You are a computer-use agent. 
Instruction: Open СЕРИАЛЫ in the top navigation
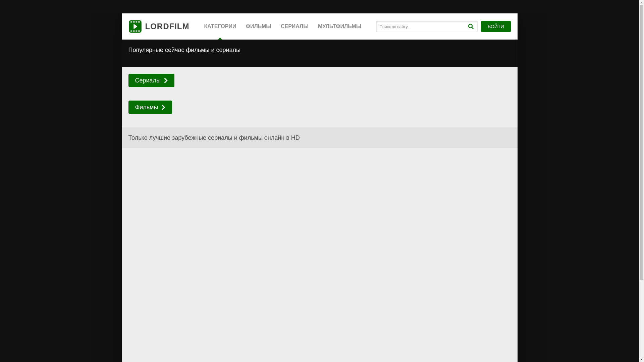coord(294,26)
